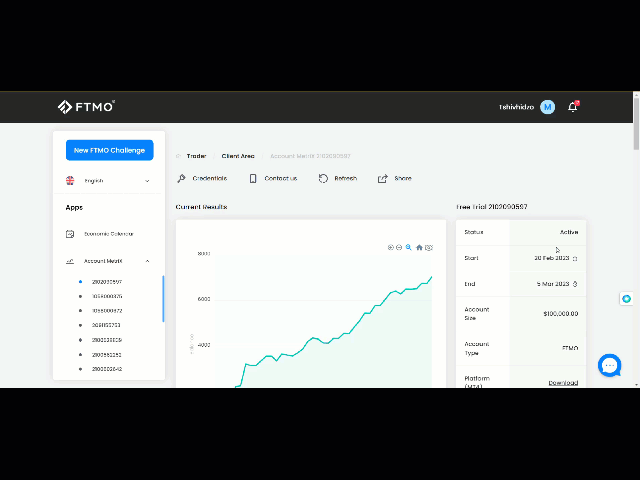
Task: Click the Account MetriX chart icon
Action: [x=70, y=261]
